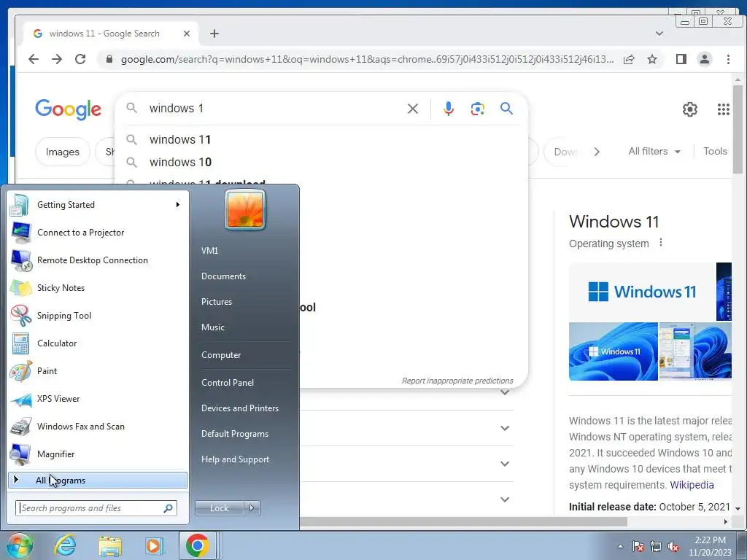Open Wikipedia link in knowledge panel

692,485
